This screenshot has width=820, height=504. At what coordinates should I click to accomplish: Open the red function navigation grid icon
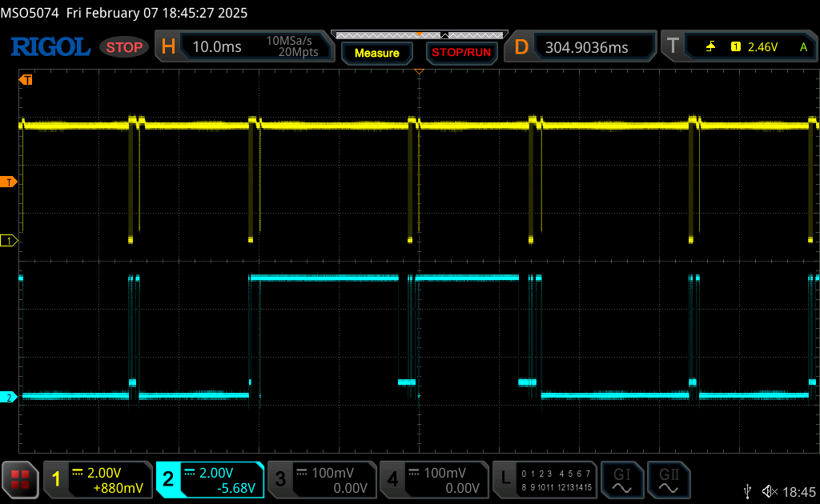coord(20,479)
